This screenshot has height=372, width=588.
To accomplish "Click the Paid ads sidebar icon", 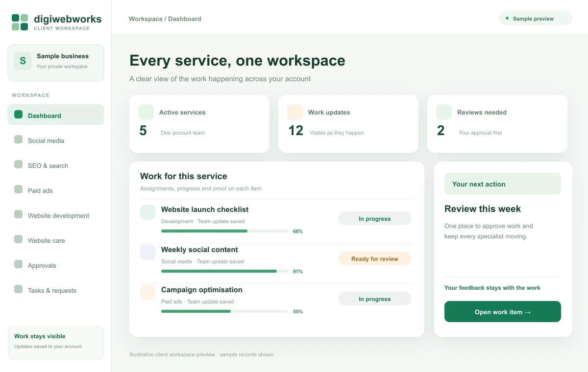I will click(18, 189).
